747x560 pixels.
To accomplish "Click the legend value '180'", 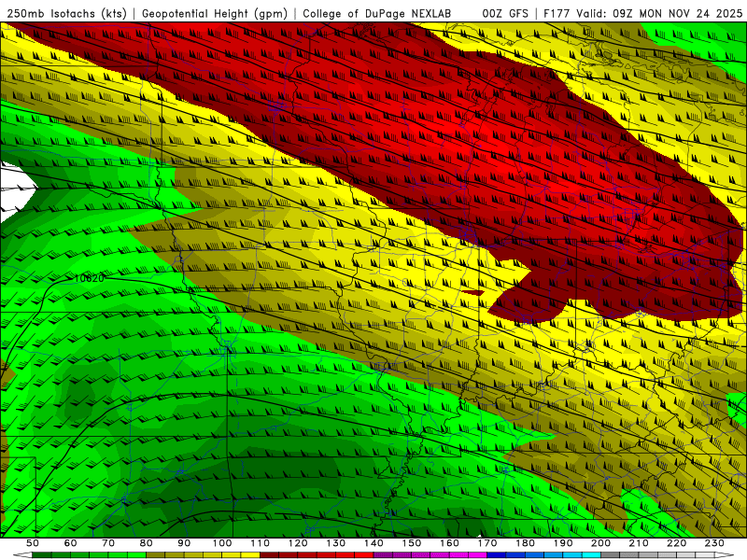I will click(525, 543).
